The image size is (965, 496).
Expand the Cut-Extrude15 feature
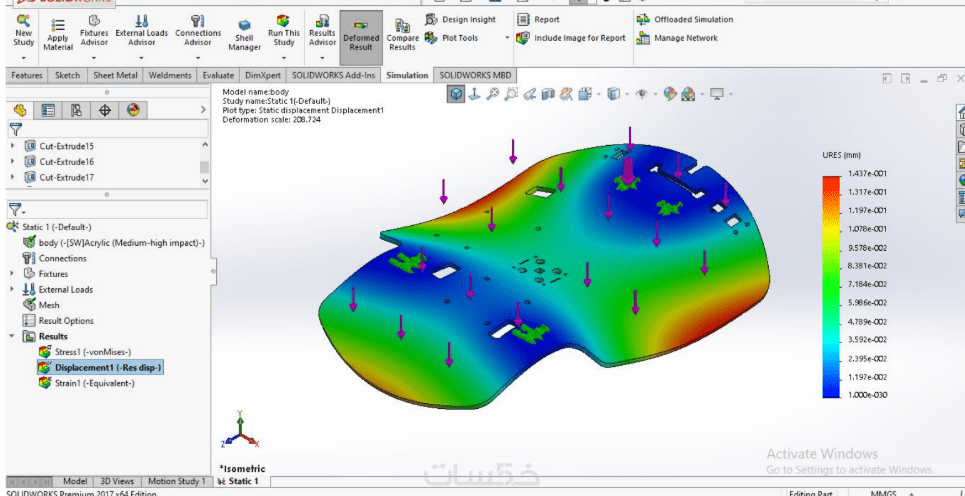13,146
